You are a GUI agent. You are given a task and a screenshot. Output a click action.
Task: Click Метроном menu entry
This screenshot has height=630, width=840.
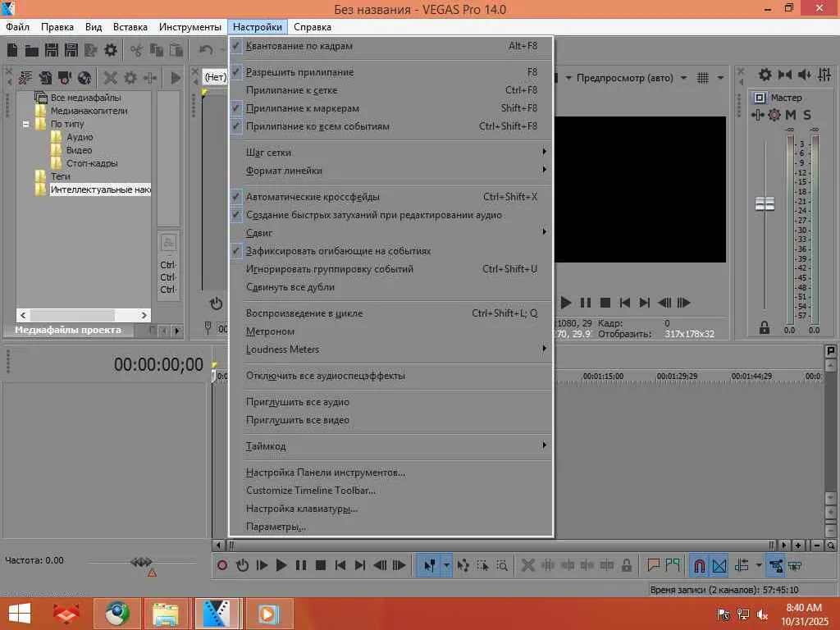coord(391,331)
